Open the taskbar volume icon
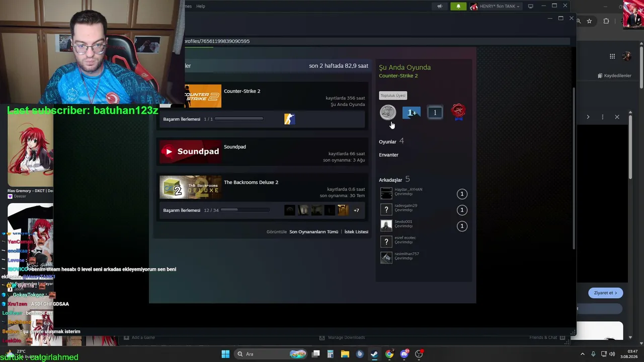The height and width of the screenshot is (362, 644). coord(612,354)
